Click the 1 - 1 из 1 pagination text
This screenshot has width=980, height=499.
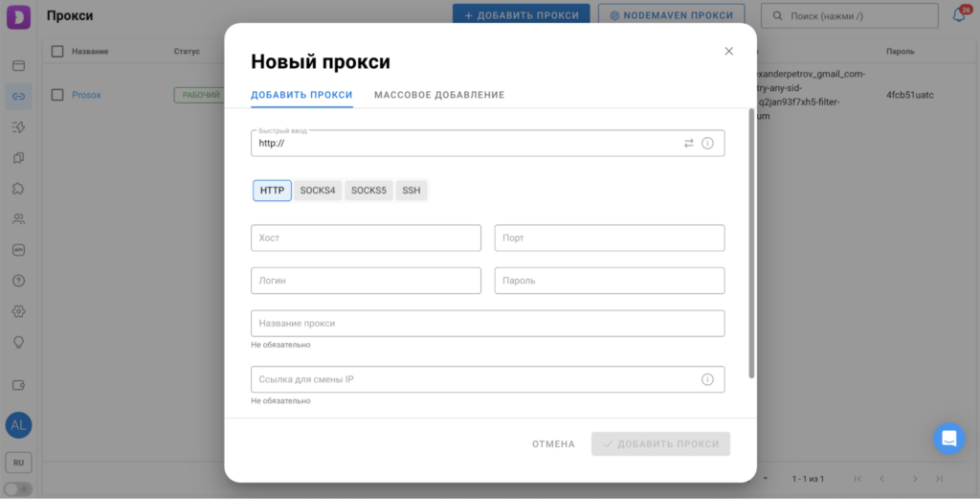pos(808,479)
